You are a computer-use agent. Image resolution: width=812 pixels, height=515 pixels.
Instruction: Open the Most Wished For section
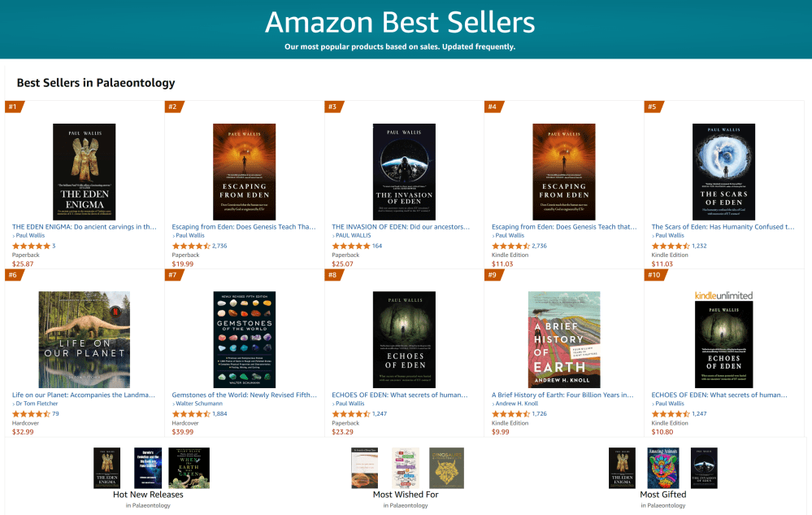coord(406,495)
